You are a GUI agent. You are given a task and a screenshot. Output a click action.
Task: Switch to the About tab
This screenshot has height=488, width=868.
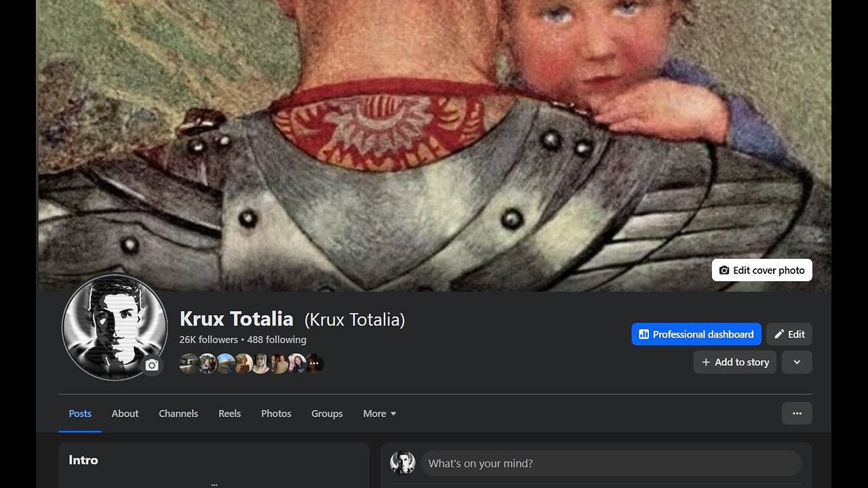tap(125, 413)
